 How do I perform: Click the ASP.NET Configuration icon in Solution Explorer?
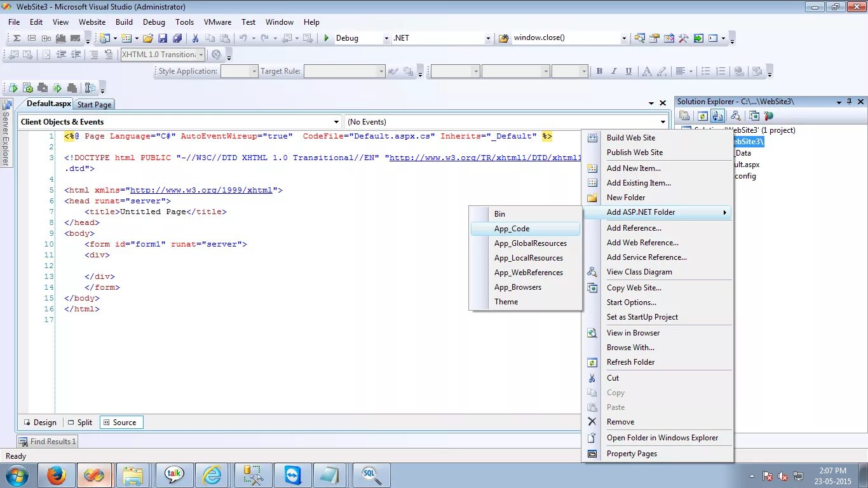pos(769,116)
